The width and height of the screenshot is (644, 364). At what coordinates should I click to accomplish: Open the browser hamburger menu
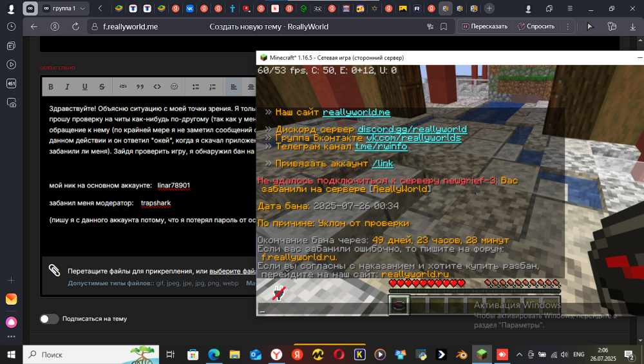click(570, 8)
